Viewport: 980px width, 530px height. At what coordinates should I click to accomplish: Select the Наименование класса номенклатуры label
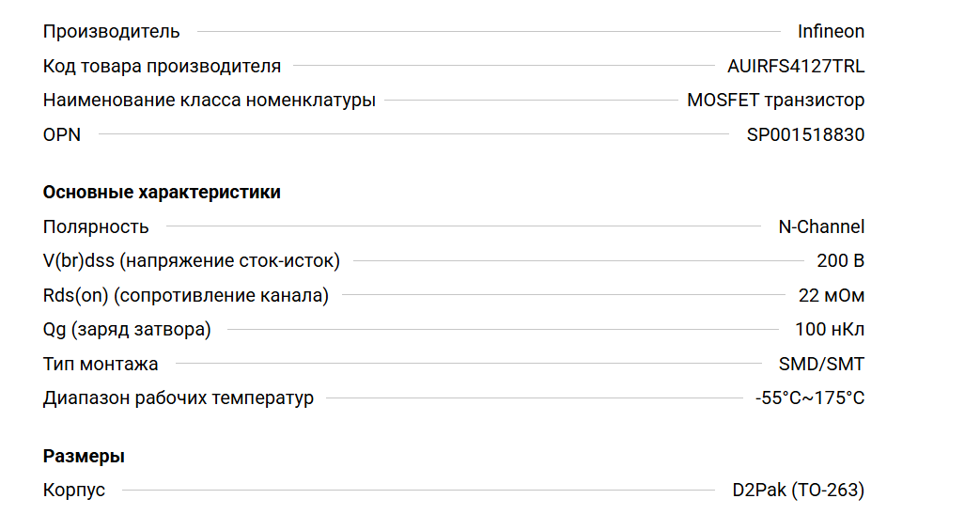click(209, 100)
